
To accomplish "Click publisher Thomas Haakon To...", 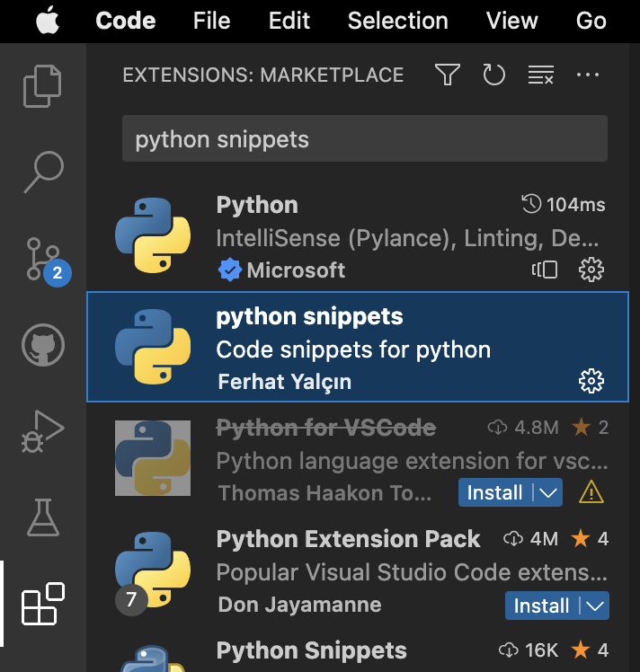I will tap(324, 493).
